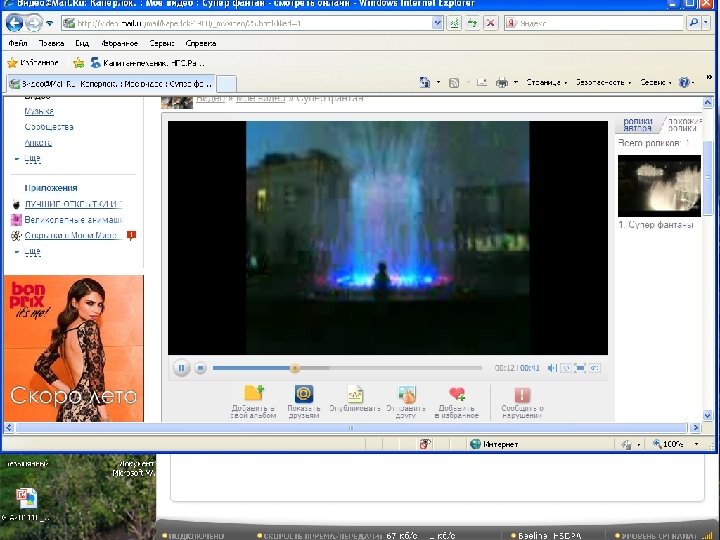The width and height of the screenshot is (720, 540).
Task: Mute the video player sound
Action: tap(552, 368)
